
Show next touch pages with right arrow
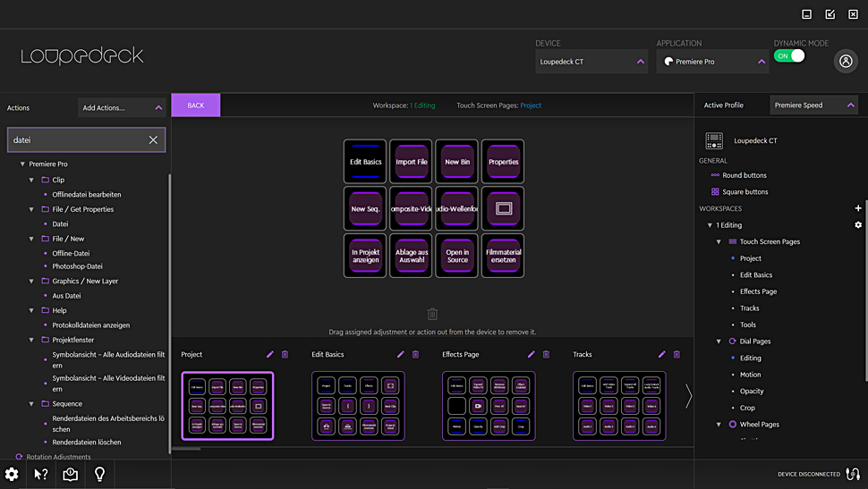point(688,396)
